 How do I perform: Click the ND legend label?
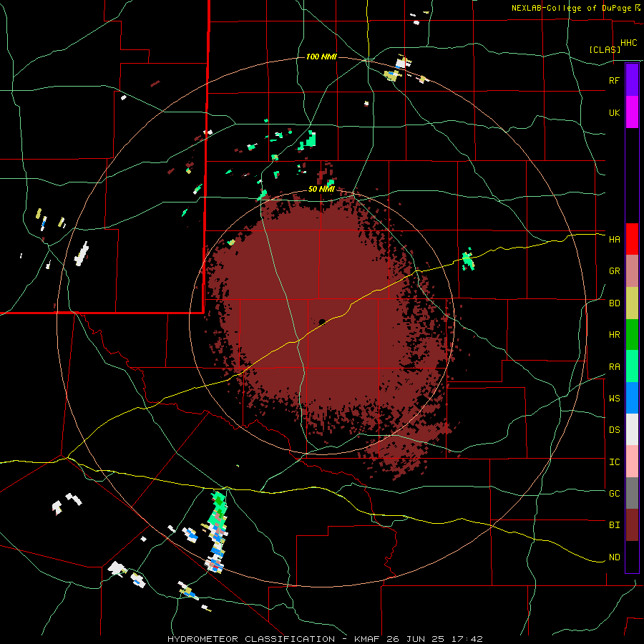[614, 557]
